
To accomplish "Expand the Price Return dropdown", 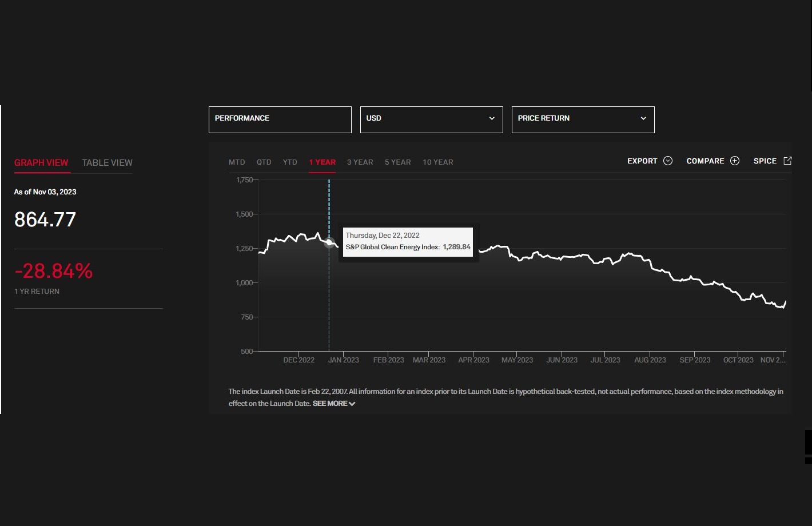I will (x=583, y=119).
